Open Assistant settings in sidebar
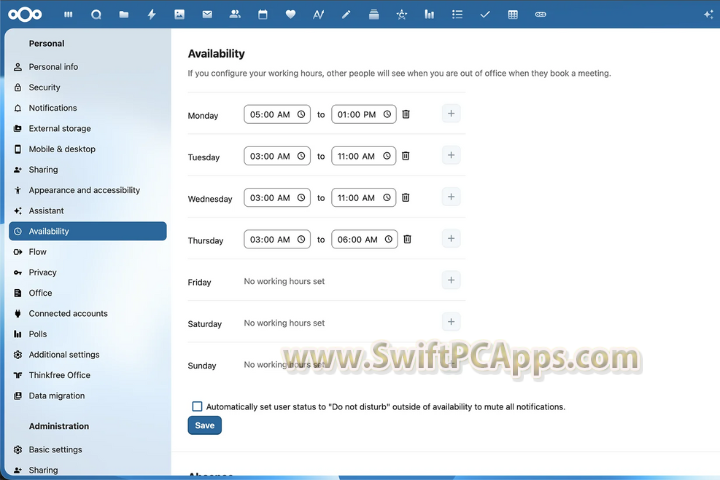 pyautogui.click(x=88, y=211)
